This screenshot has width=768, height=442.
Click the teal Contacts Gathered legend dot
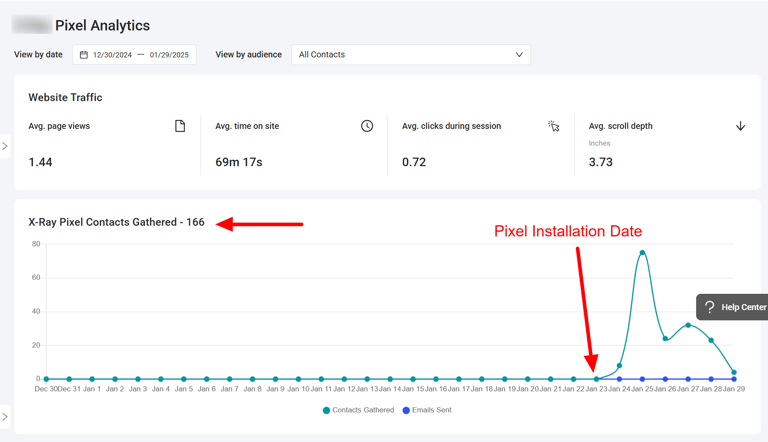[x=326, y=410]
